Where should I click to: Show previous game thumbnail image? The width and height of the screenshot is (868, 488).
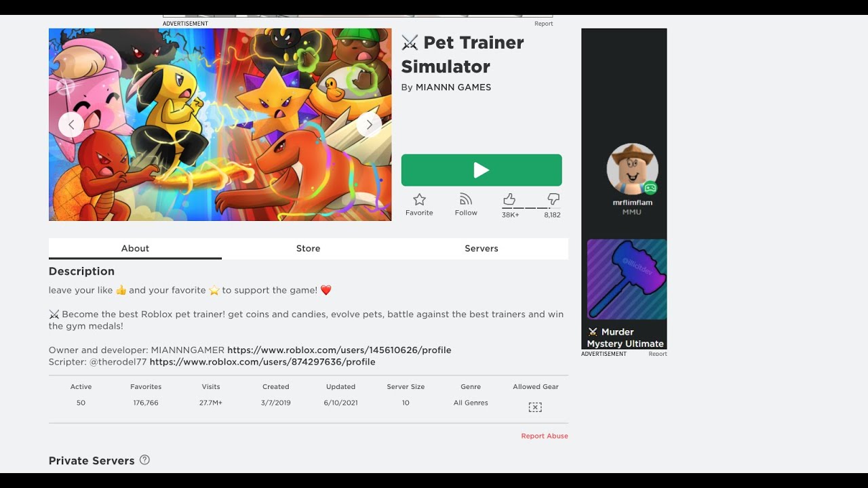[x=71, y=125]
